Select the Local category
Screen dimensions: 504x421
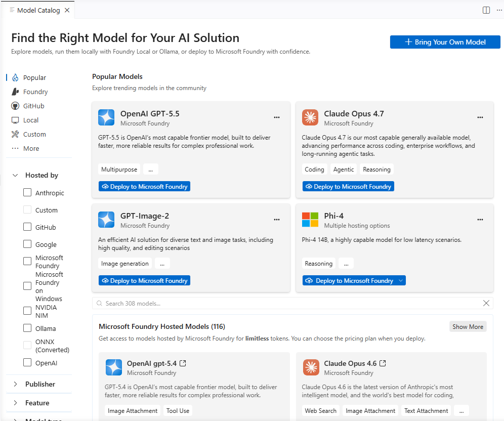click(x=31, y=120)
